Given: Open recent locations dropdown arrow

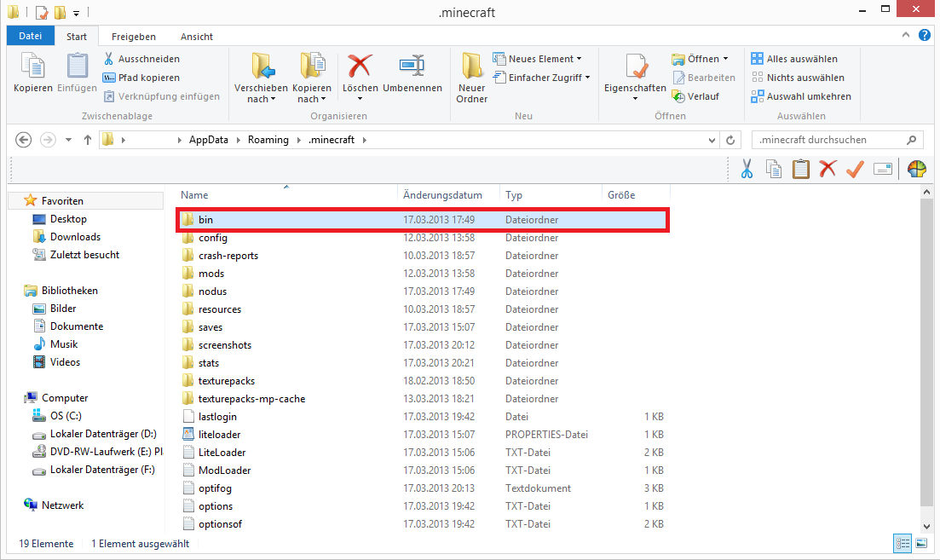Looking at the screenshot, I should coord(68,140).
